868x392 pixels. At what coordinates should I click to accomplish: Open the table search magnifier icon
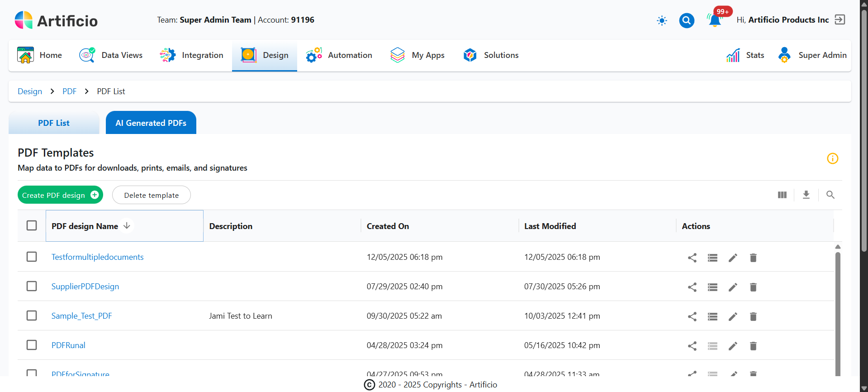(830, 195)
